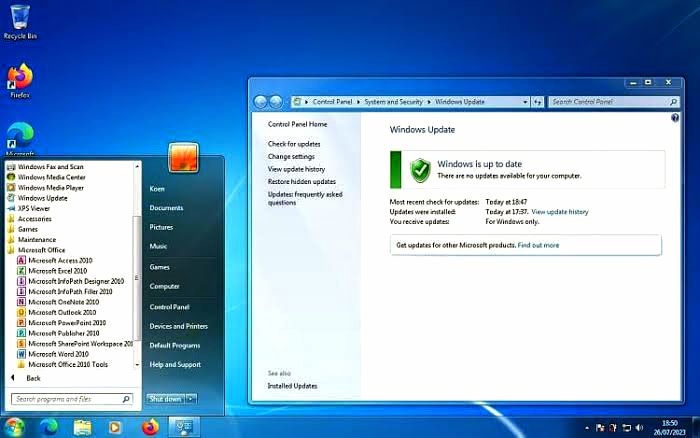Screen dimensions: 700x438
Task: Click Check for updates link
Action: click(x=294, y=144)
